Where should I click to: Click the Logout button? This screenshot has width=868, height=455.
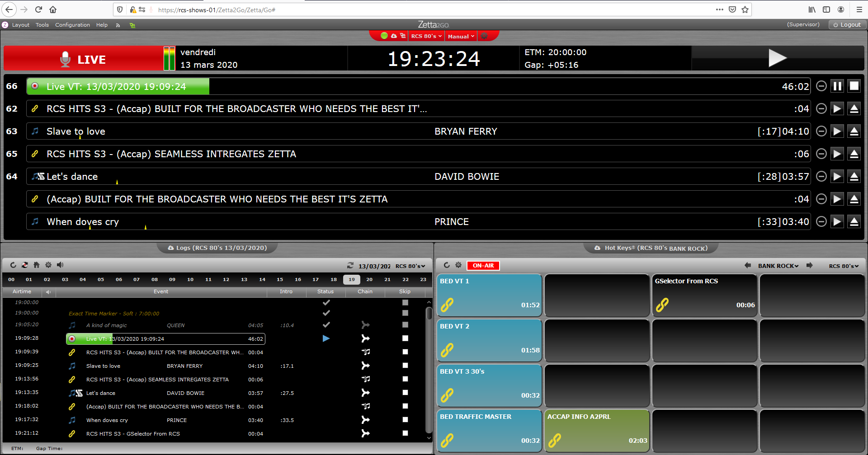tap(847, 25)
